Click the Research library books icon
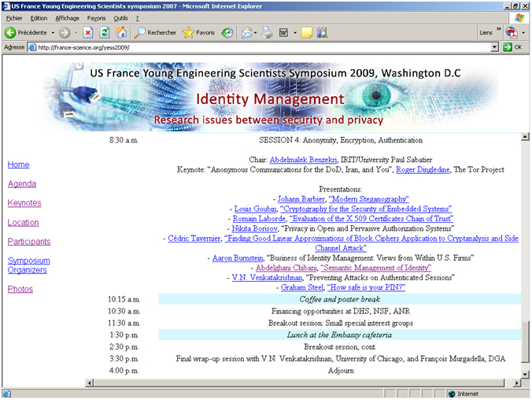This screenshot has width=532, height=400. click(x=323, y=32)
